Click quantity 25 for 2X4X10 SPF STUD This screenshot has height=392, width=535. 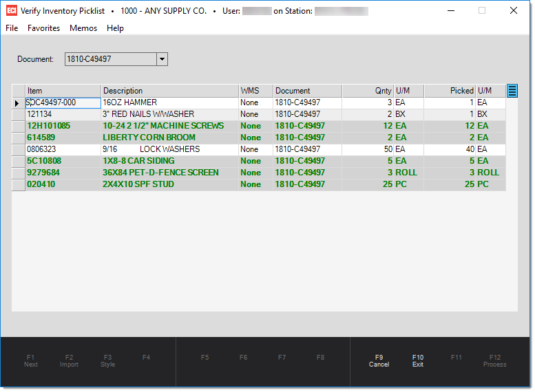coord(368,184)
